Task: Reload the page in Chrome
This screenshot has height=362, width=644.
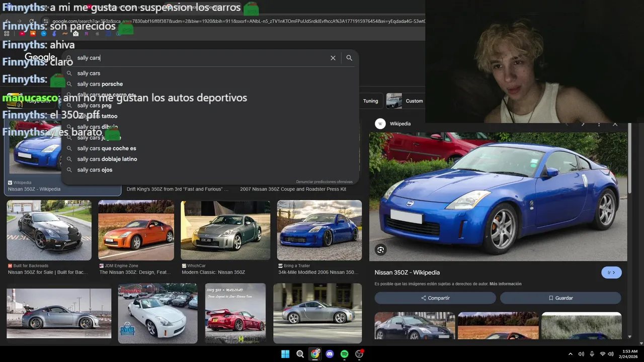Action: tap(31, 22)
